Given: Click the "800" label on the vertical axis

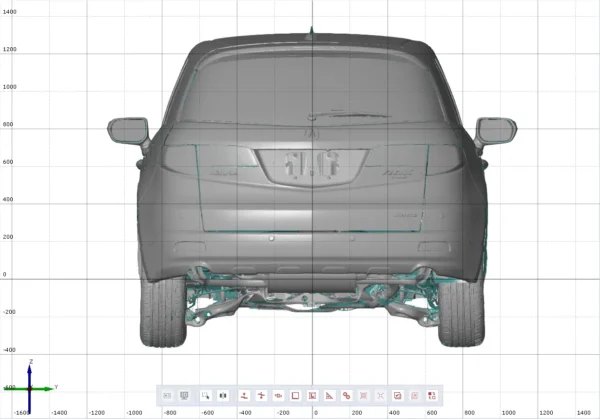Looking at the screenshot, I should click(x=8, y=124).
